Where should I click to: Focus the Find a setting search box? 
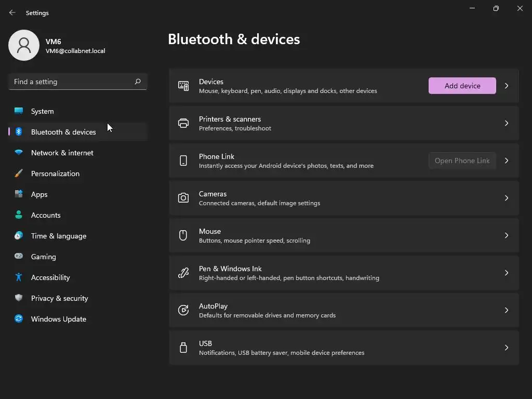(x=73, y=82)
